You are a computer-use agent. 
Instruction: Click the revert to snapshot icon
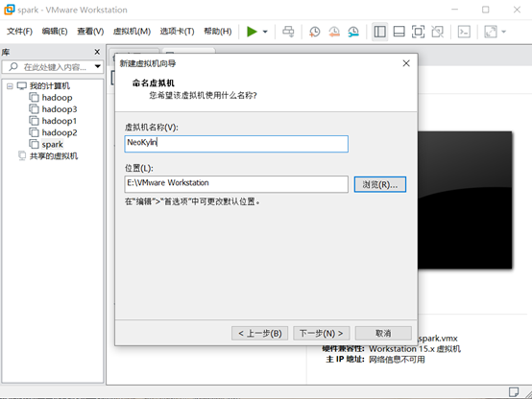coord(334,32)
